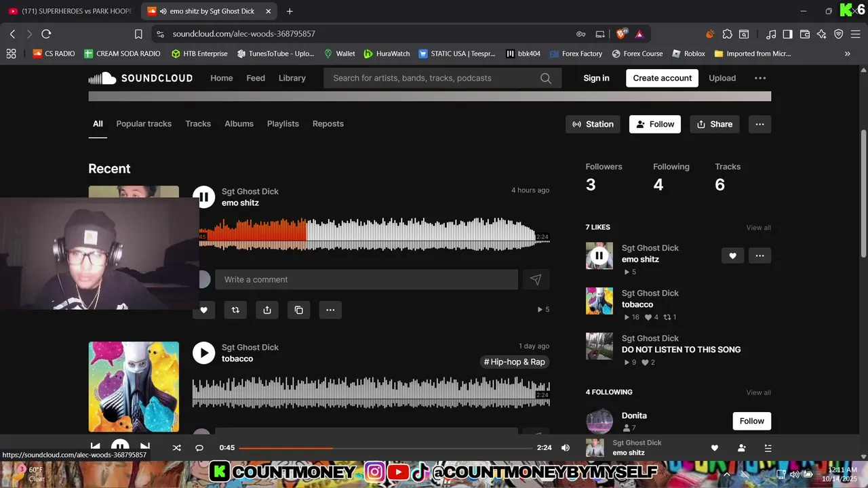868x488 pixels.
Task: Switch to the Playlists tab
Action: click(283, 123)
